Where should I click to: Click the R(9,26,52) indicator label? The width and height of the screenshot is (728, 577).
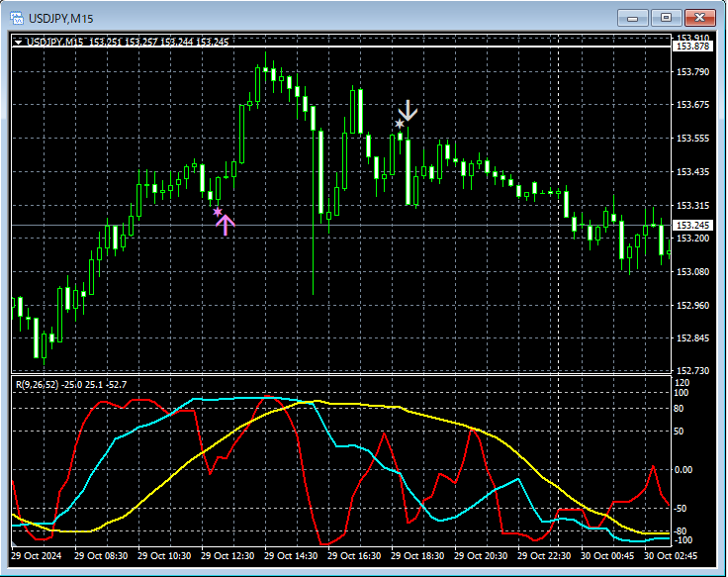[x=39, y=383]
